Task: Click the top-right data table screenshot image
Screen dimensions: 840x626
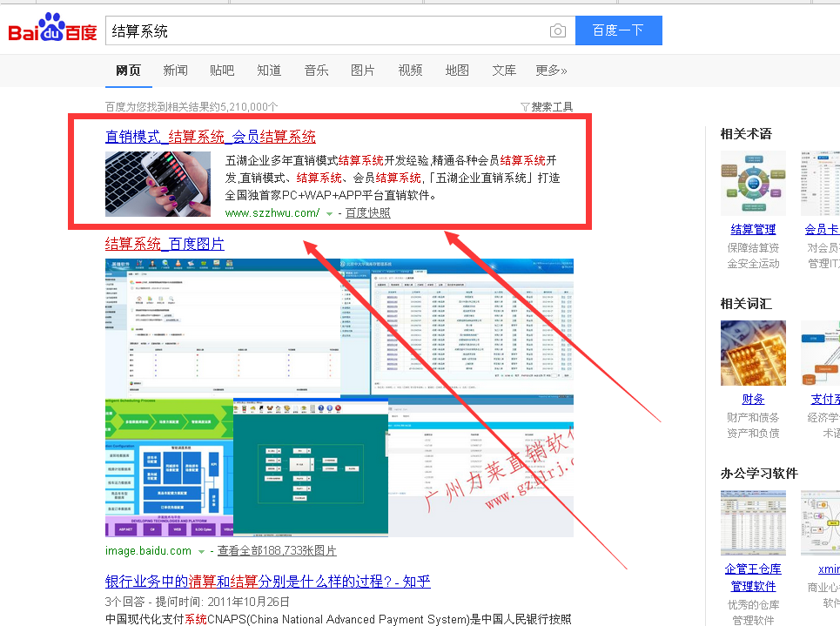Action: (x=457, y=327)
